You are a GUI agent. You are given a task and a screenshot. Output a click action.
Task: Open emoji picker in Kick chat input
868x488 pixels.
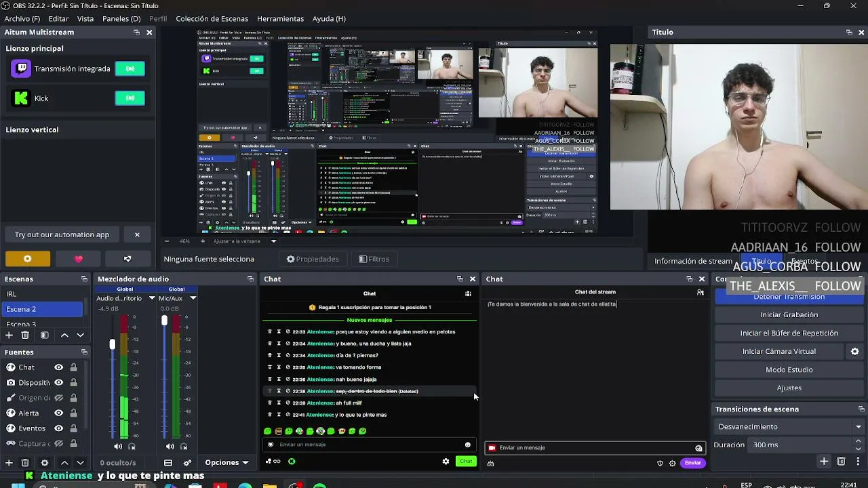[x=467, y=445]
